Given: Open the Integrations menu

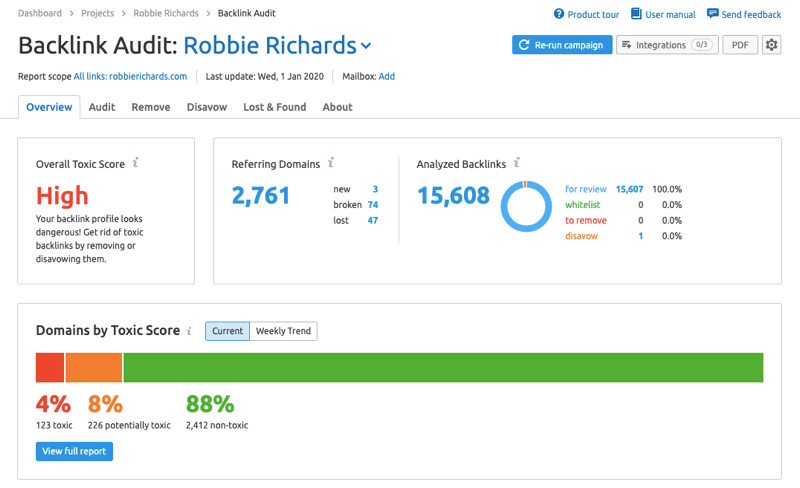Looking at the screenshot, I should [665, 45].
